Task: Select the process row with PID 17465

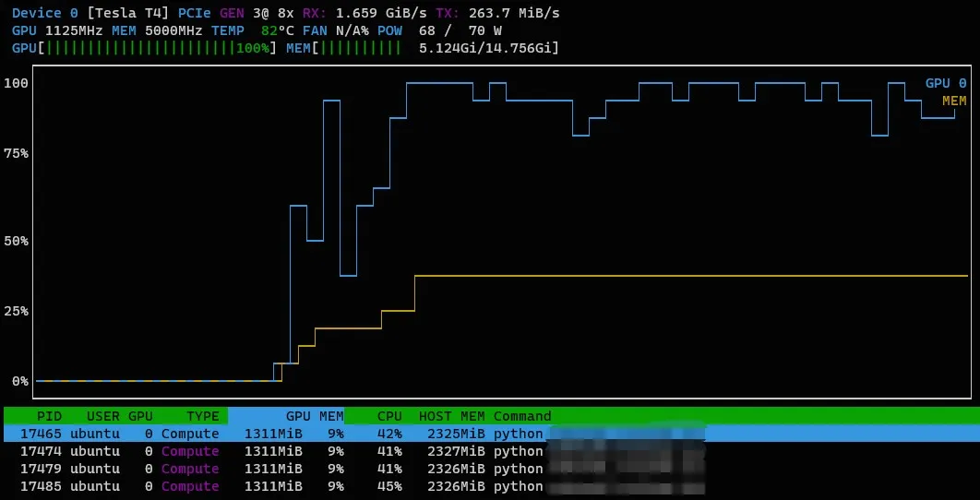Action: (x=277, y=434)
